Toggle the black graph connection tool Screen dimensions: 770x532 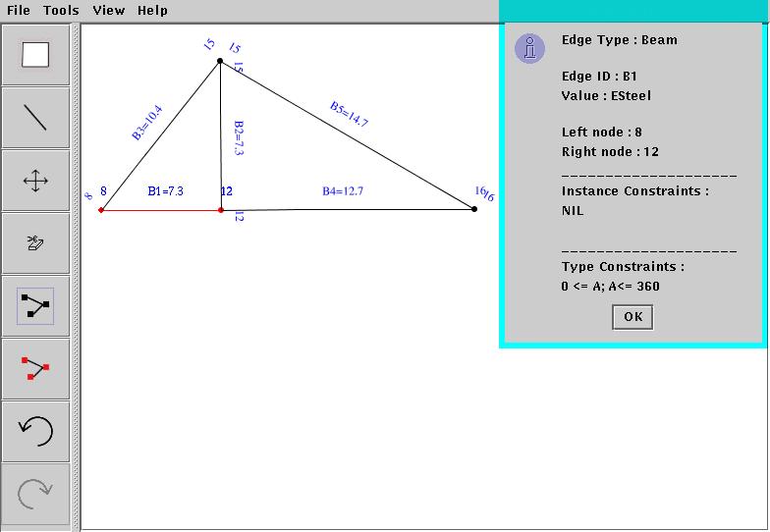point(36,307)
